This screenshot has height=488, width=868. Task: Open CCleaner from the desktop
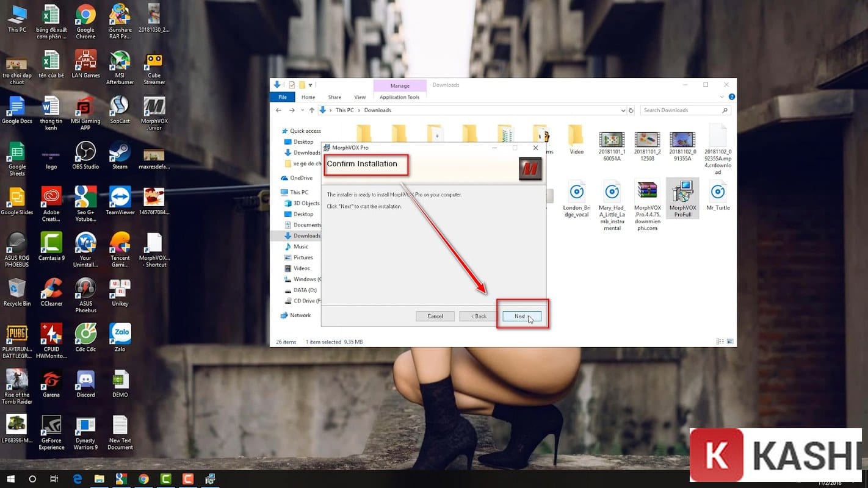point(51,290)
